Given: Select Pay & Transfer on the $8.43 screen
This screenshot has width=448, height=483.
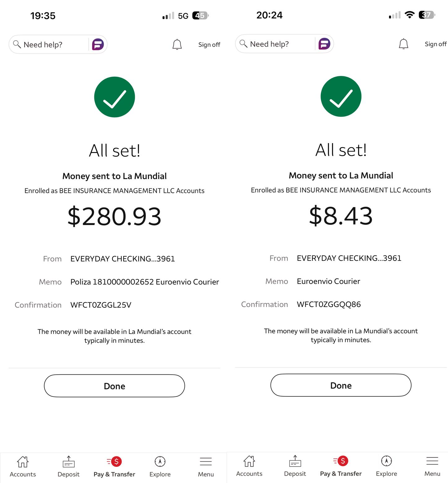Looking at the screenshot, I should pyautogui.click(x=341, y=465).
